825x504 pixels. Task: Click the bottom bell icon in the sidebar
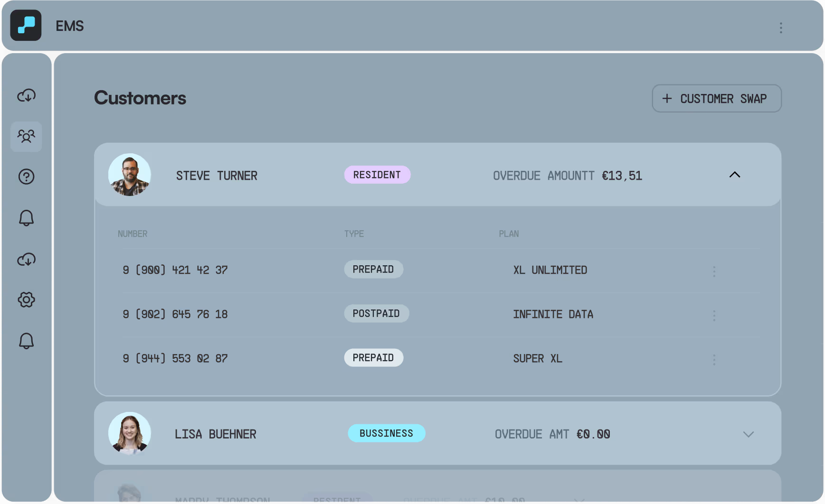coord(26,341)
